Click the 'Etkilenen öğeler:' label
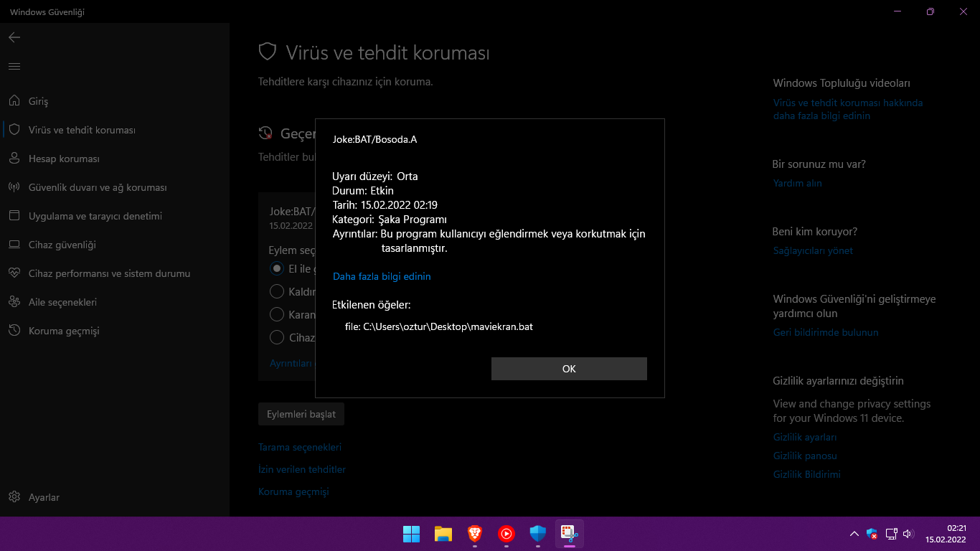This screenshot has height=551, width=980. [x=372, y=305]
